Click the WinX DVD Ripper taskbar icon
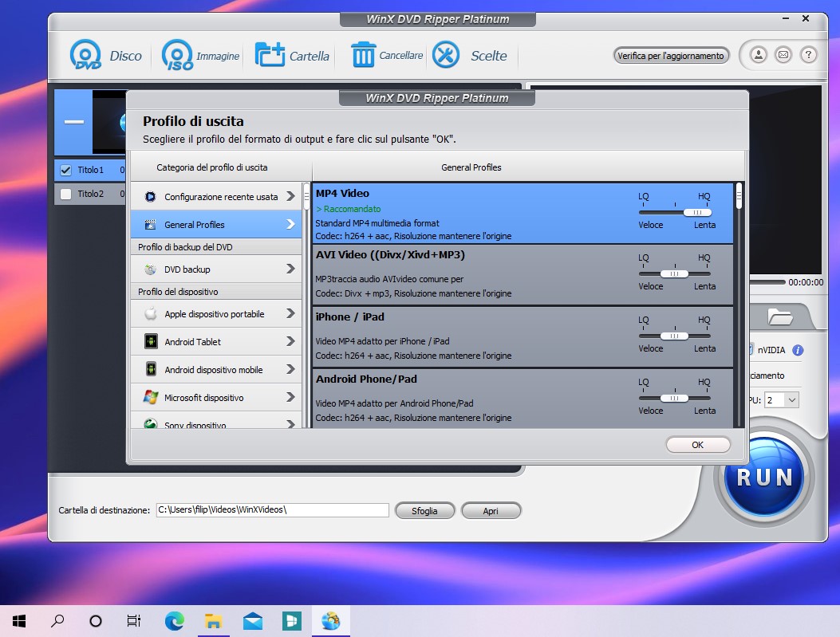The image size is (840, 637). pos(331,621)
